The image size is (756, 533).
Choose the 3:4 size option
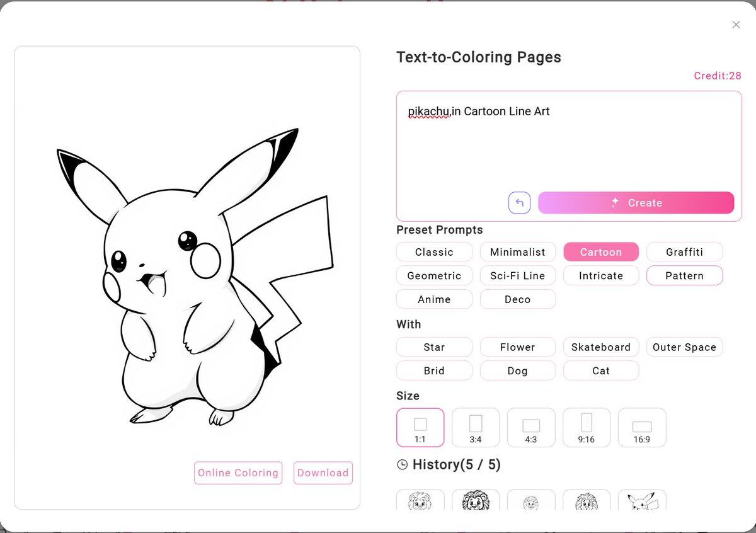[x=476, y=428]
